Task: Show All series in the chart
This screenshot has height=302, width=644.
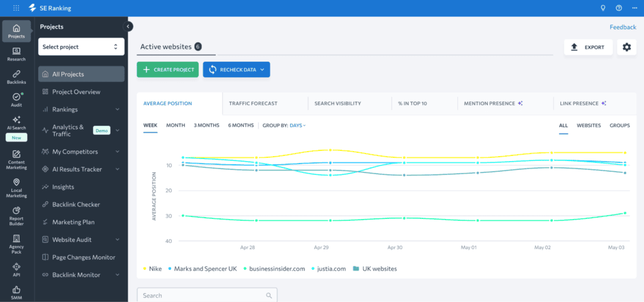Action: [563, 125]
